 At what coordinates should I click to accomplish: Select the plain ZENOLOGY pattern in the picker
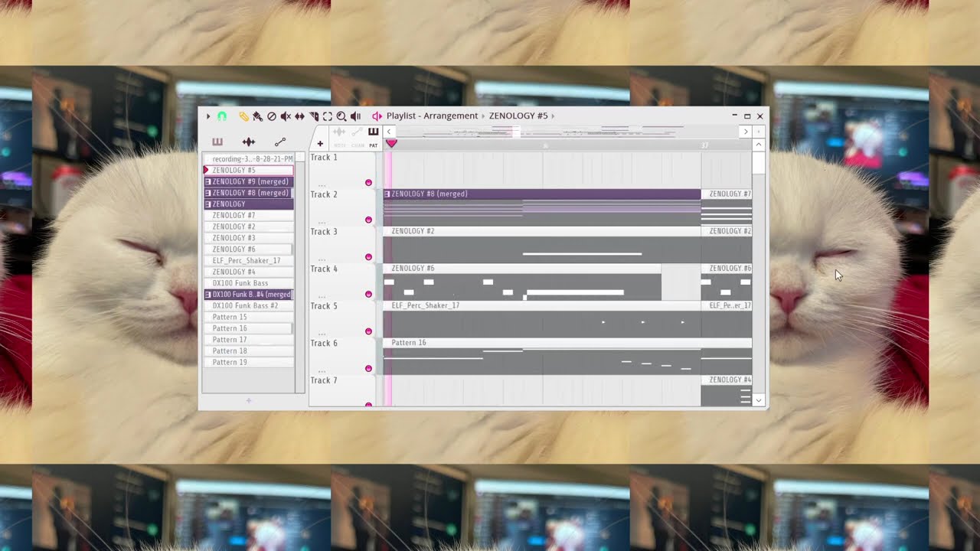coord(248,204)
